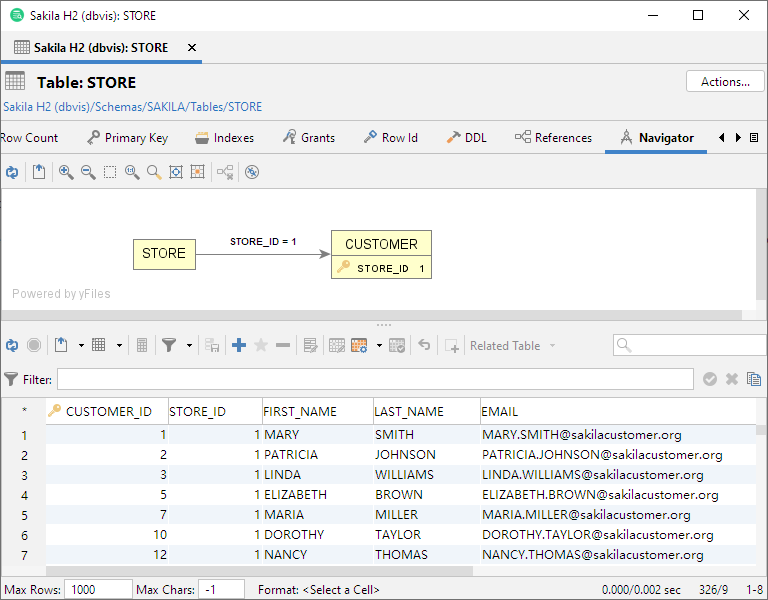The image size is (768, 600).
Task: Click the zoom in magnifier icon
Action: coord(66,172)
